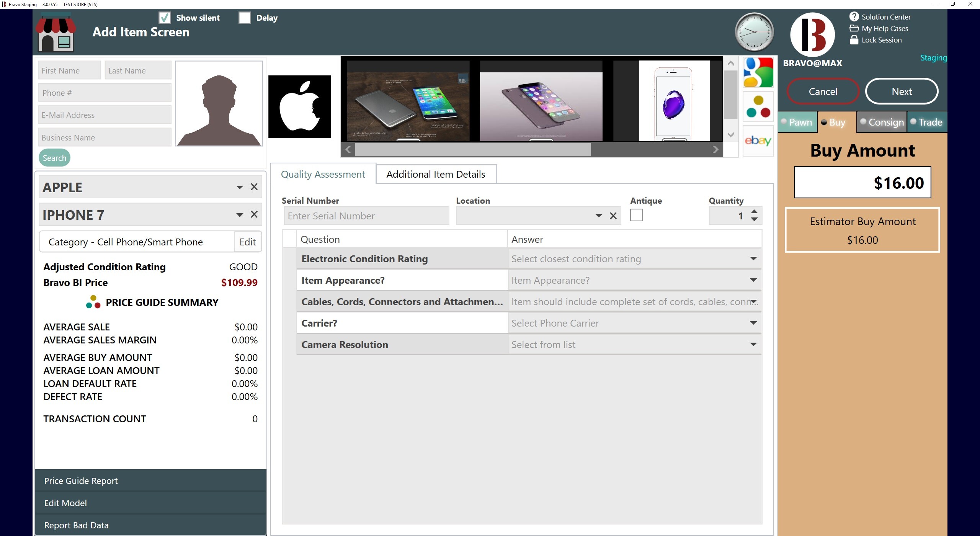Screen dimensions: 980x536
Task: Click the Next button
Action: point(902,92)
